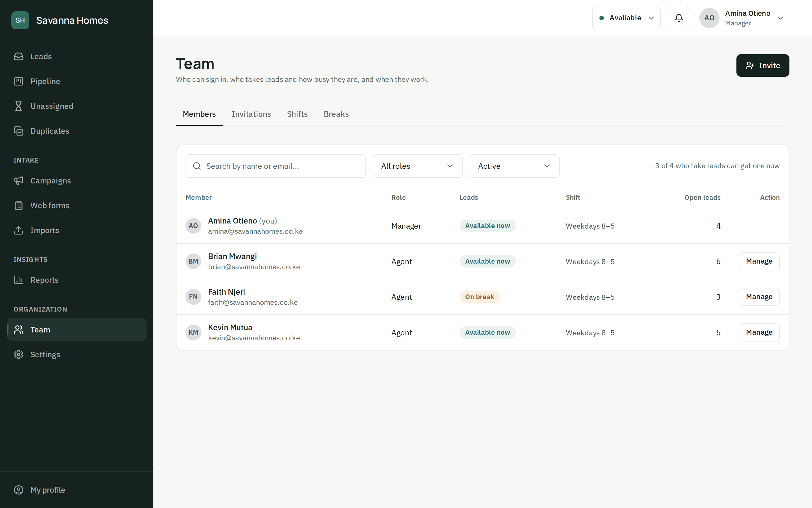Click Faith Njeri's FN avatar
This screenshot has width=812, height=508.
click(193, 297)
